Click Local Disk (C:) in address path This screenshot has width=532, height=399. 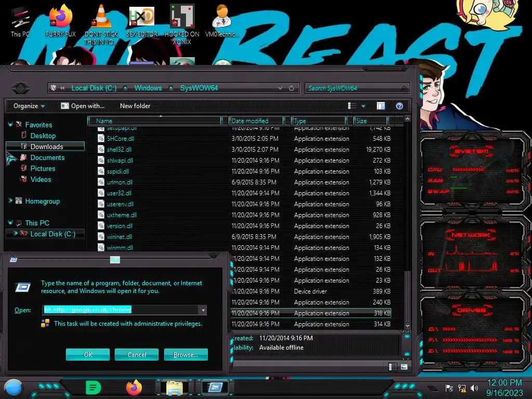pos(94,88)
